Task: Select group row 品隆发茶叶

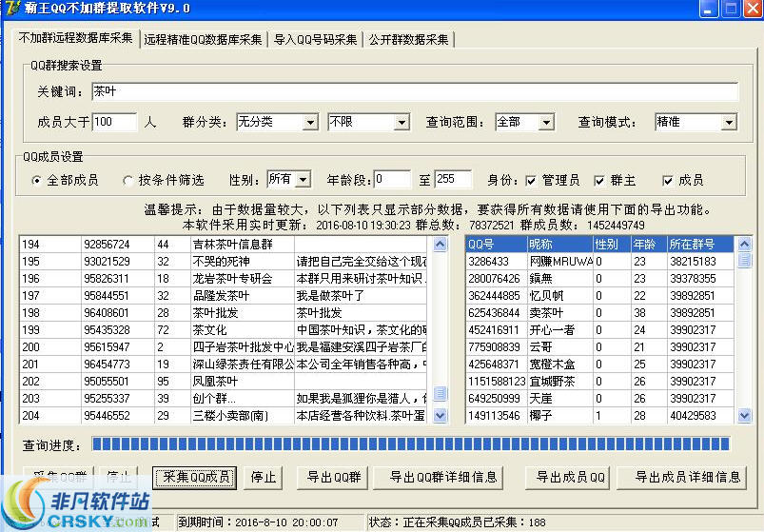Action: click(224, 295)
